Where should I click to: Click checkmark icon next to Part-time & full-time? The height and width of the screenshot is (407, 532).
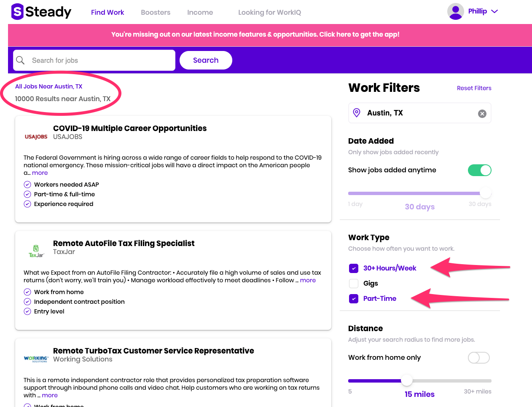(27, 194)
